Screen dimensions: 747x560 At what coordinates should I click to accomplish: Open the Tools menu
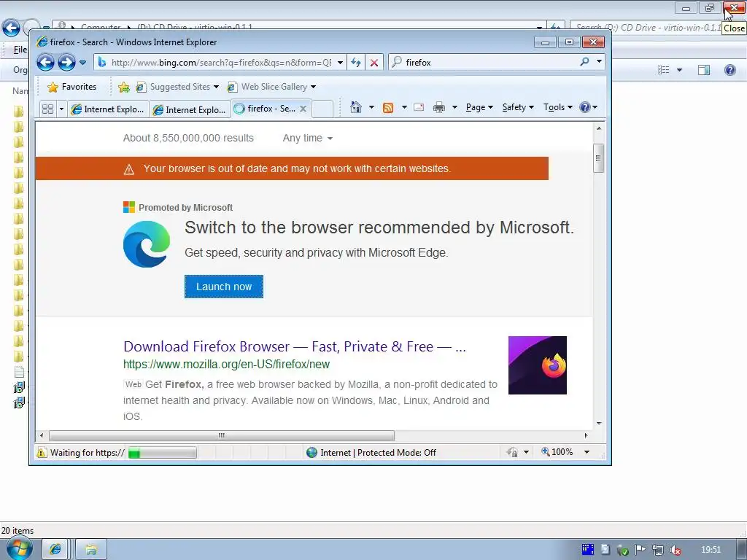point(558,107)
